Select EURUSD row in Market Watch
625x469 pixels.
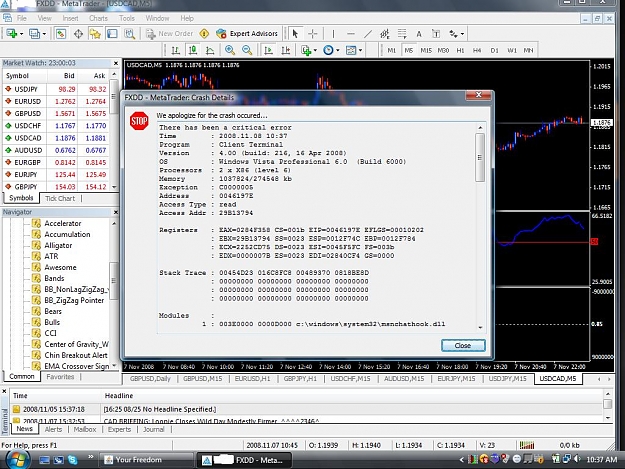[55, 102]
